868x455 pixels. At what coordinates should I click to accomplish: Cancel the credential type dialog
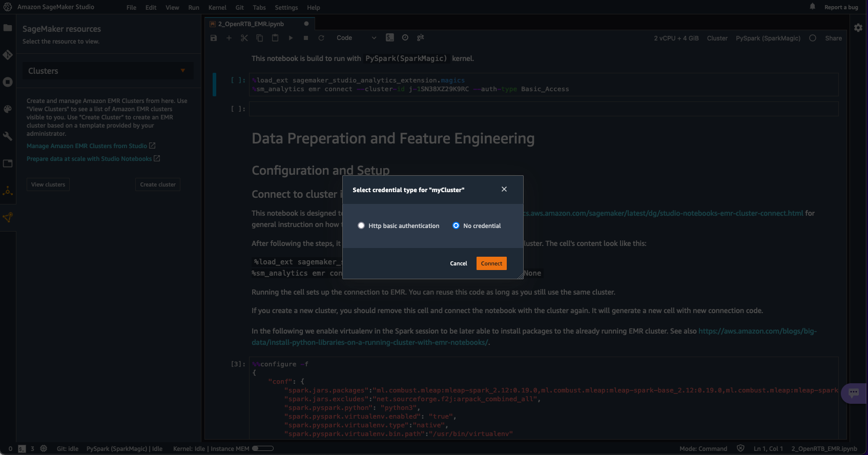click(459, 263)
